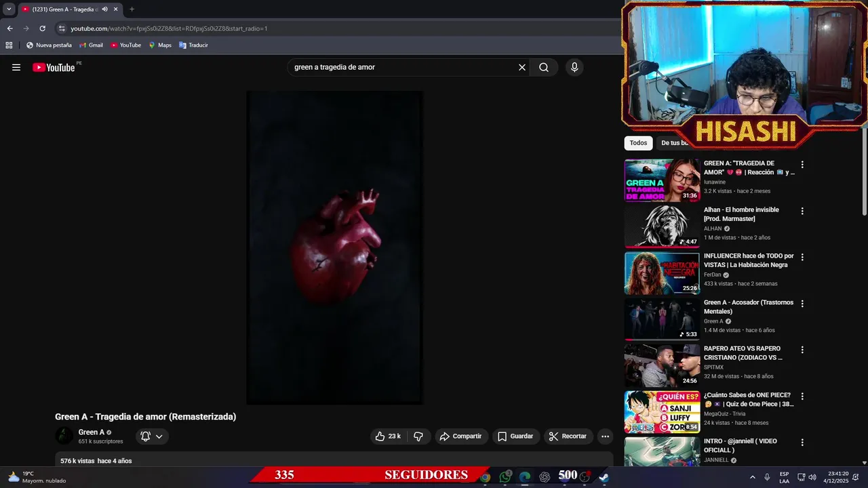The image size is (868, 488).
Task: Click the taskbar microphone tray icon
Action: [767, 477]
